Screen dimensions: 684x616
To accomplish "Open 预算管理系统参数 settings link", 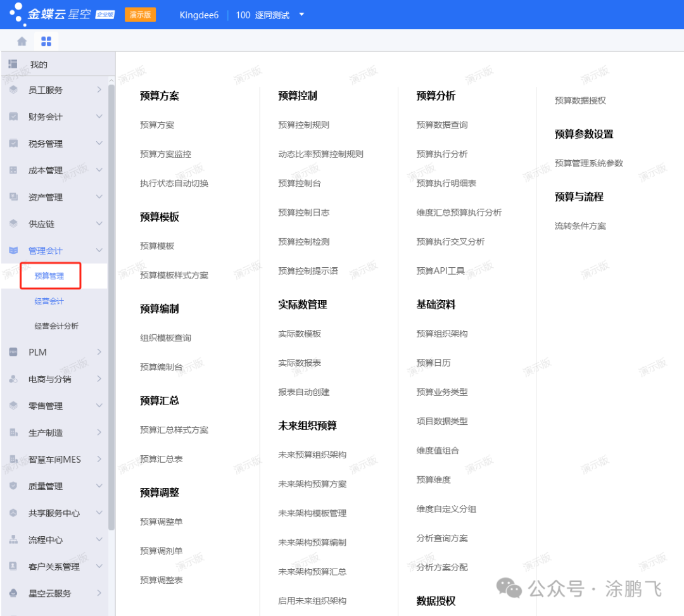I will click(588, 163).
